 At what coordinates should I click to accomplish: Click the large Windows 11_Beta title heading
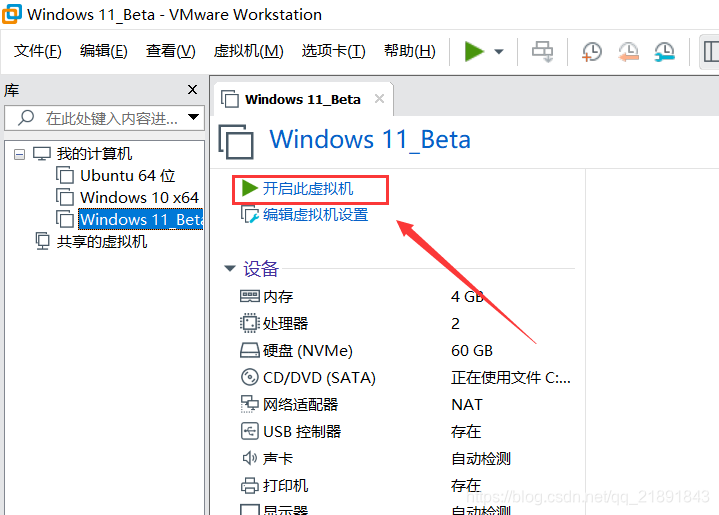(x=370, y=139)
